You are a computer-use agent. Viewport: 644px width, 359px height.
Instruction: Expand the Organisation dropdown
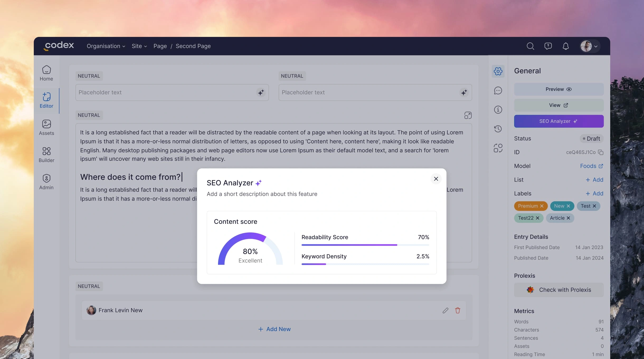click(106, 46)
